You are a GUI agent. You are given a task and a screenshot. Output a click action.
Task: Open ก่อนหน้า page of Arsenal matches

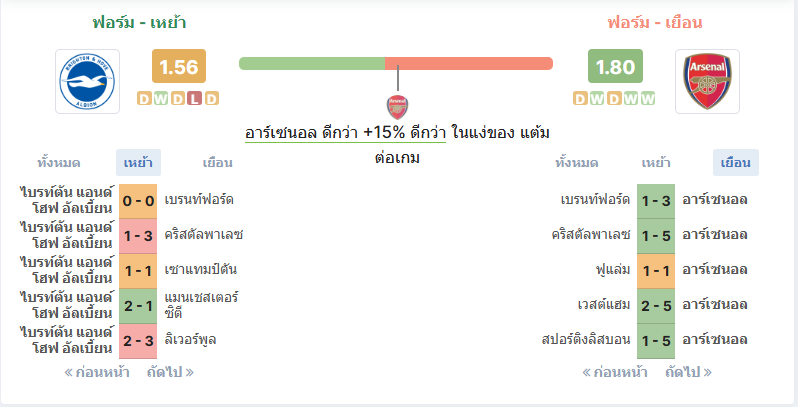[615, 372]
